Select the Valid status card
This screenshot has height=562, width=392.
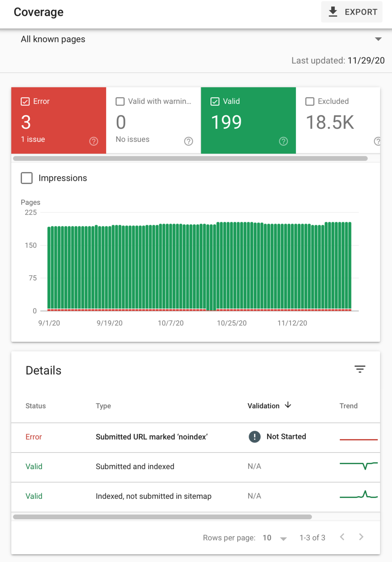pos(249,120)
